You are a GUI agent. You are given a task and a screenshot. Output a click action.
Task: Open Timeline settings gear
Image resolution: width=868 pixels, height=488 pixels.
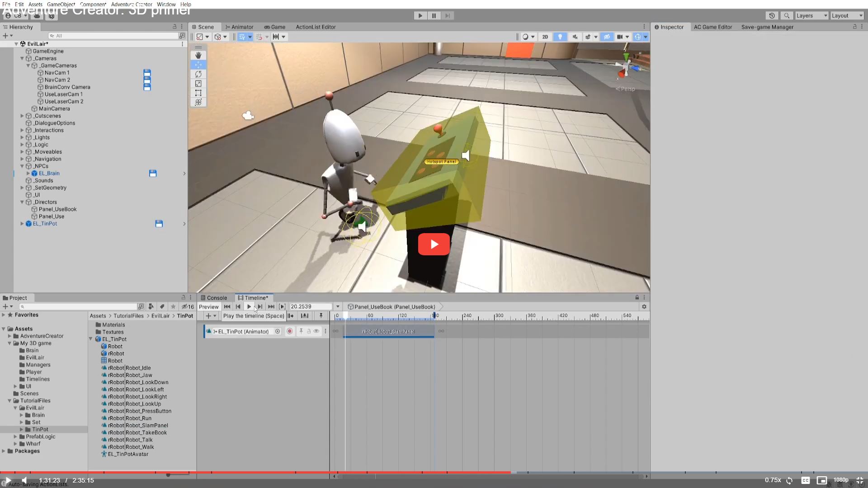pyautogui.click(x=644, y=307)
